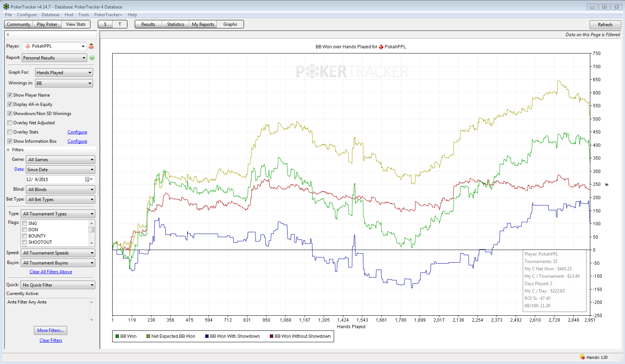Toggle Display All-in Equity checkbox
Screen dimensions: 625x364
coord(10,104)
